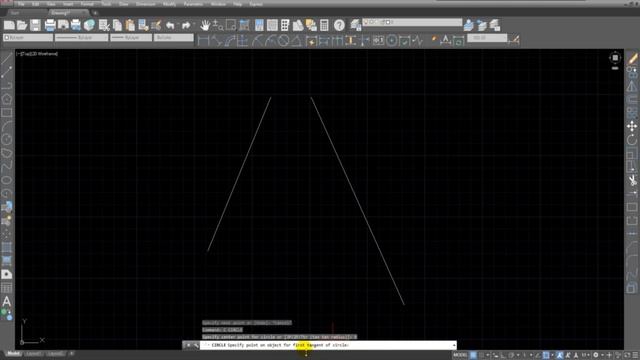Click the Plot printer icon
This screenshot has height=360, width=640.
pyautogui.click(x=50, y=25)
